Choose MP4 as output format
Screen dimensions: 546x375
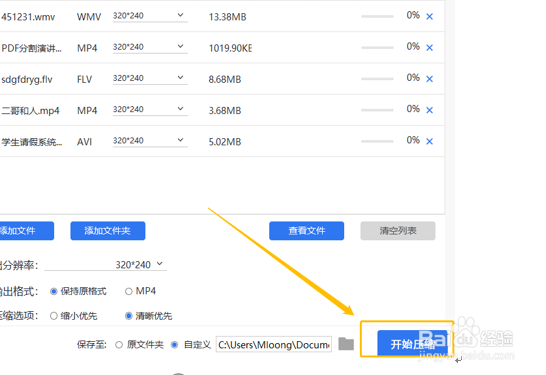click(x=128, y=291)
